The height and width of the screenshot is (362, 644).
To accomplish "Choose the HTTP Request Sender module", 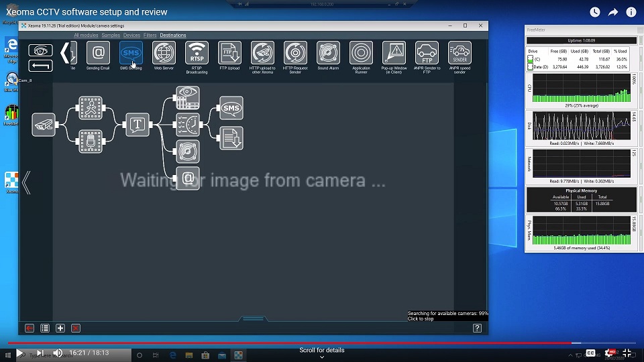I will (x=295, y=52).
